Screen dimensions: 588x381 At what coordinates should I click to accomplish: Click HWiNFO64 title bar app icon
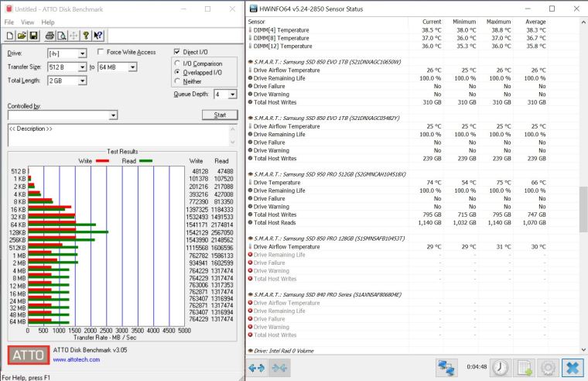point(253,9)
